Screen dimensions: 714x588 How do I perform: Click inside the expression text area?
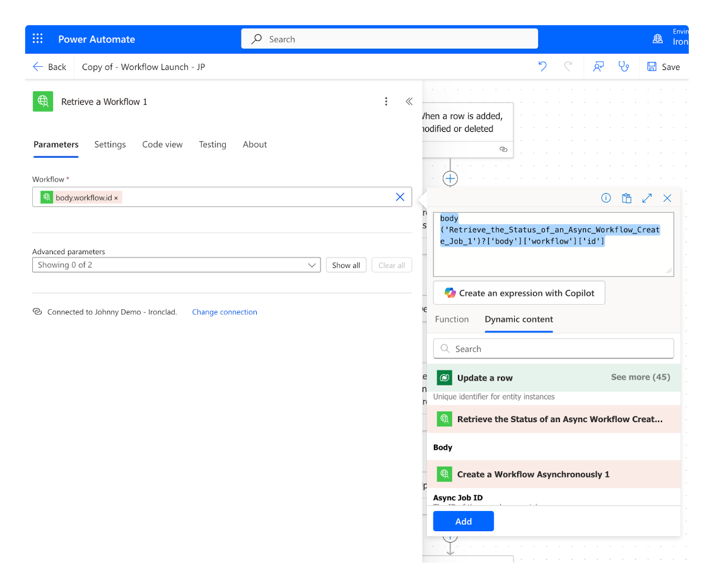tap(553, 244)
